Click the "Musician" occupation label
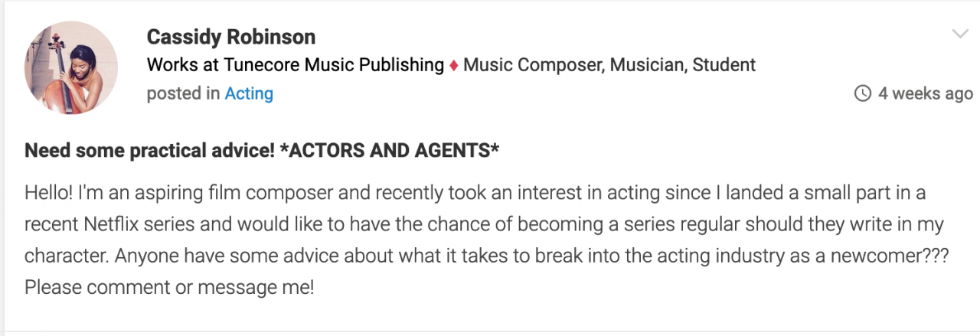The width and height of the screenshot is (980, 336). [x=648, y=65]
